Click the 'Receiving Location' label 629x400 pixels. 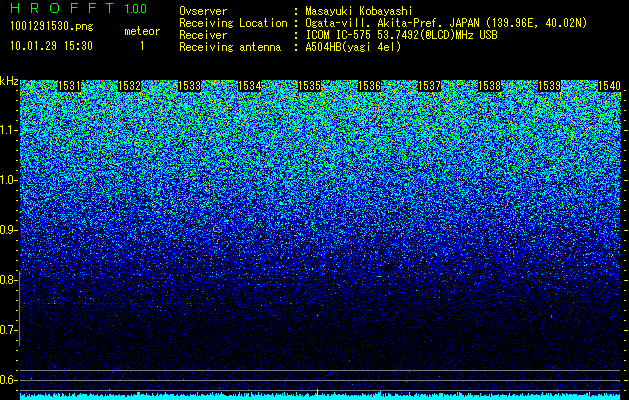tap(233, 23)
